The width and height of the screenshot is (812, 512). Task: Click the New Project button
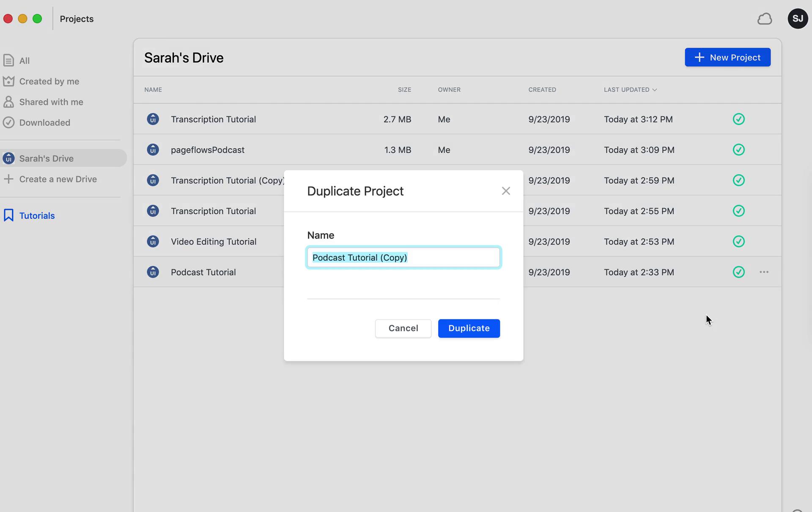(x=727, y=58)
